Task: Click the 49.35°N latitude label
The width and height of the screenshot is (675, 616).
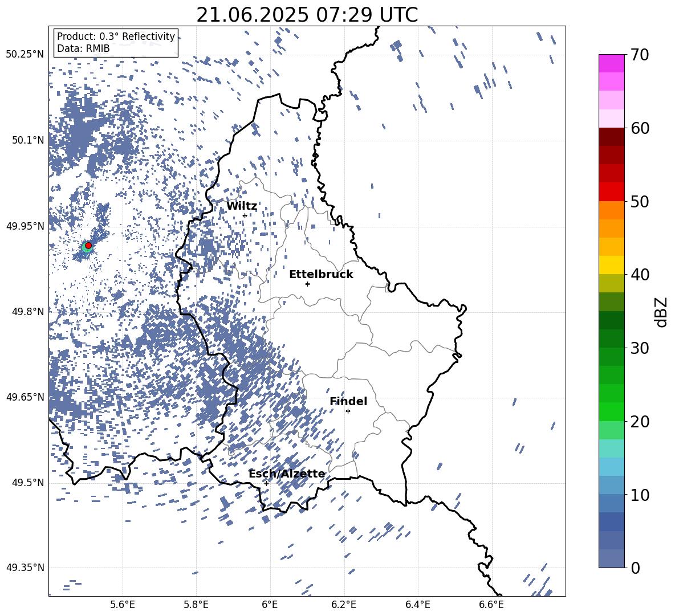Action: [x=26, y=568]
